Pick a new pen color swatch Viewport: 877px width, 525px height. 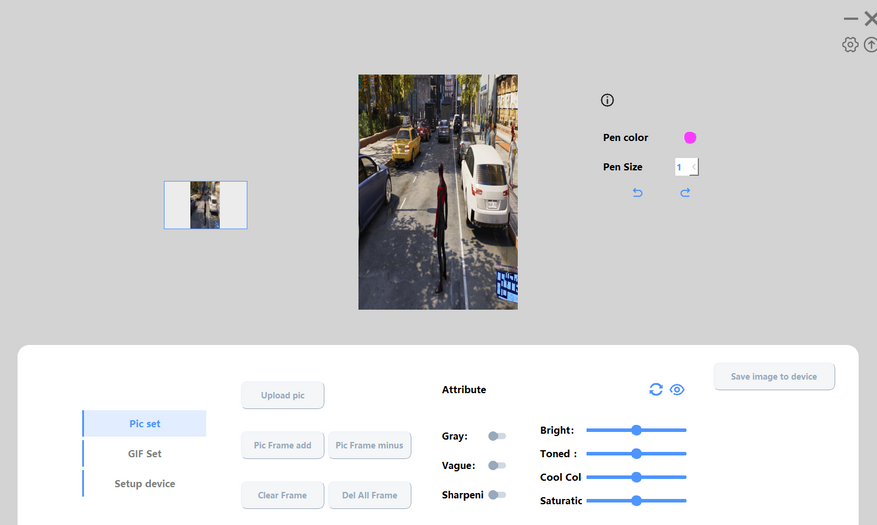[x=690, y=138]
